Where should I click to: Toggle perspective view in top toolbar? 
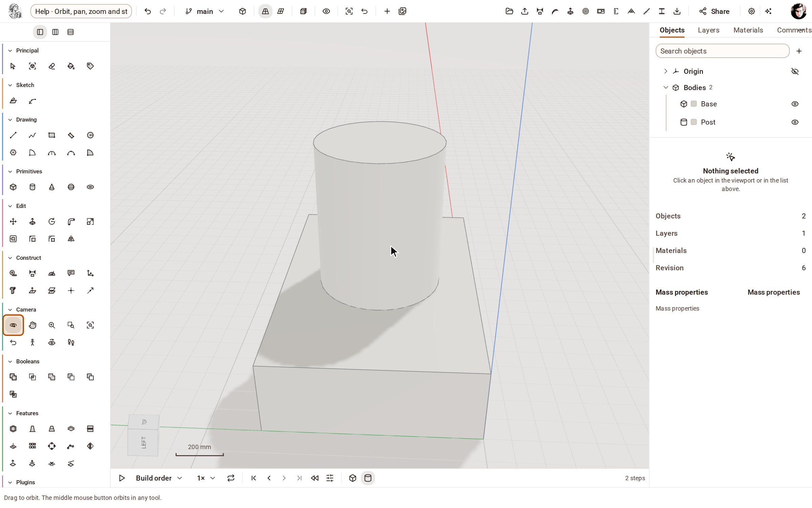click(x=265, y=11)
